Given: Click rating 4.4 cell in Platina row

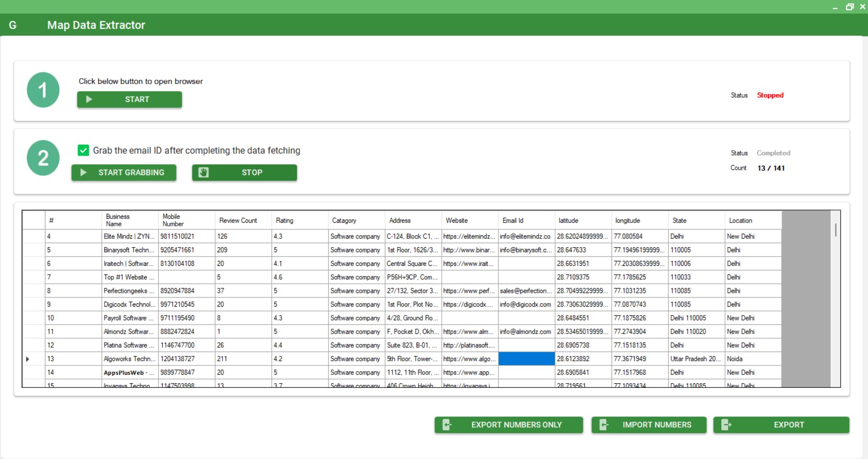Looking at the screenshot, I should [300, 345].
